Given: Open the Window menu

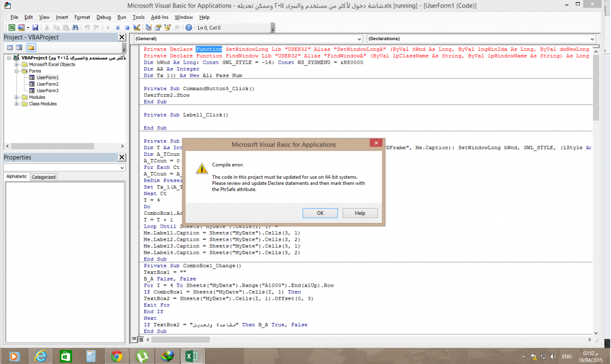Looking at the screenshot, I should (184, 17).
